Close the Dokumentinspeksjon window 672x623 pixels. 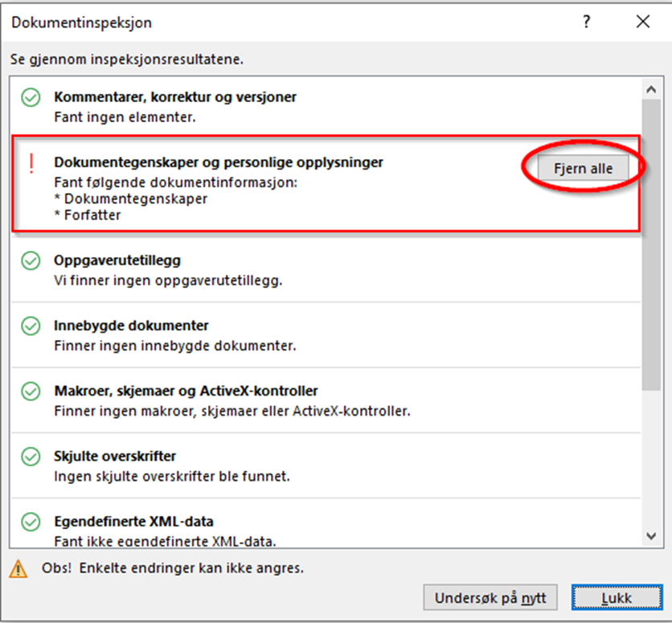(x=643, y=23)
